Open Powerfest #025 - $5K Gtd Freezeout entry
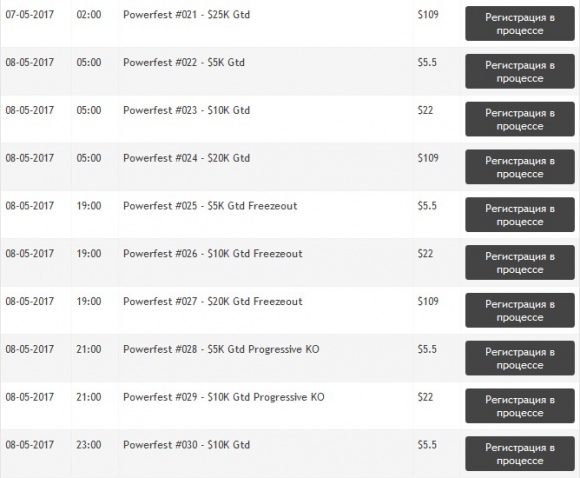This screenshot has height=478, width=580. [x=210, y=206]
